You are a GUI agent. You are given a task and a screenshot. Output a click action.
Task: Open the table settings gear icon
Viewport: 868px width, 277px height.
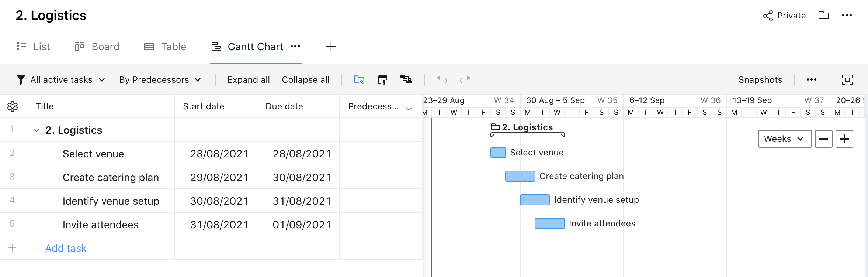click(x=13, y=106)
